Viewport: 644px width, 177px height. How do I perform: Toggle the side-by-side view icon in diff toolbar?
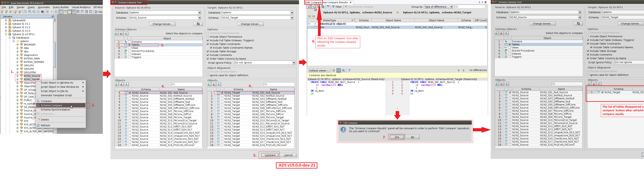pos(339,71)
